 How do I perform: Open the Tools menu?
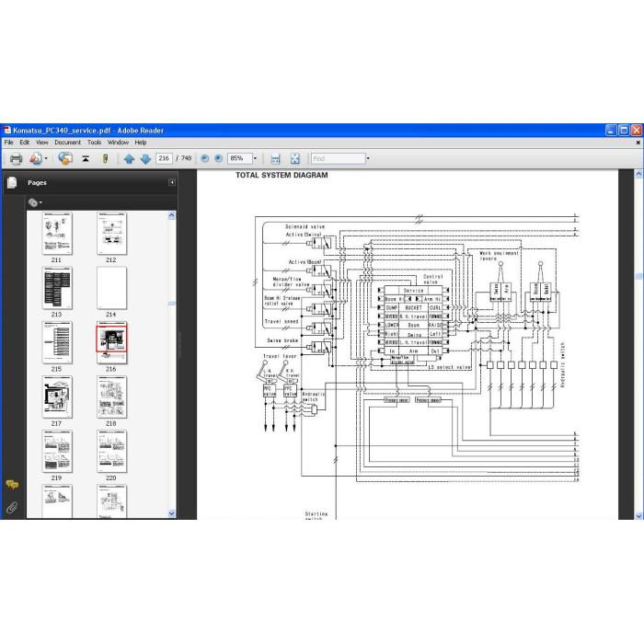click(x=94, y=143)
